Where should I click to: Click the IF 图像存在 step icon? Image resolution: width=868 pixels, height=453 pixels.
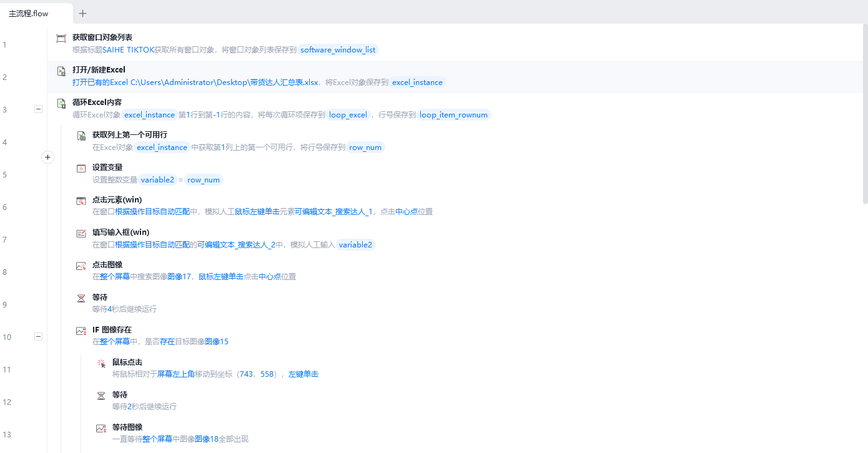81,331
